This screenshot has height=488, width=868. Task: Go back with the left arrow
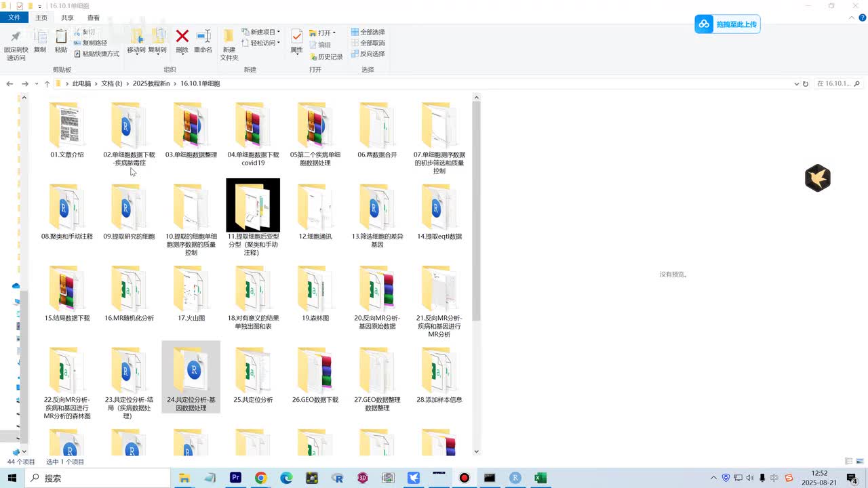(x=9, y=84)
